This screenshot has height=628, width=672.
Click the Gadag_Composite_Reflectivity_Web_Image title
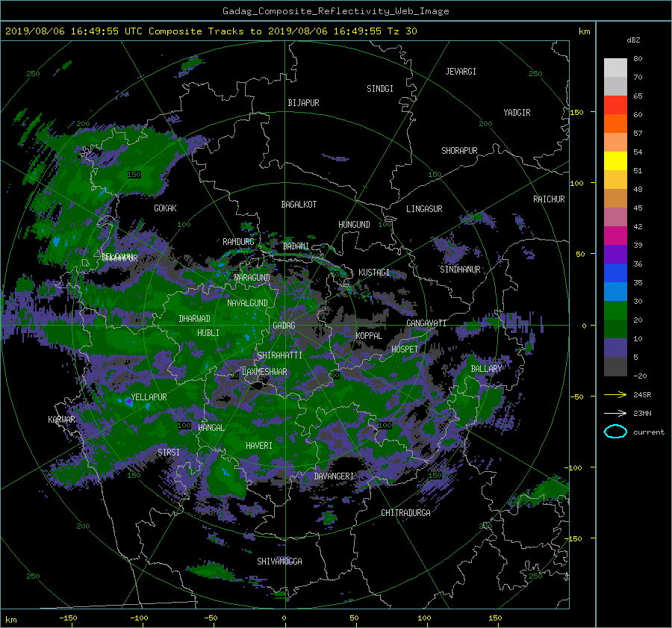pyautogui.click(x=335, y=11)
